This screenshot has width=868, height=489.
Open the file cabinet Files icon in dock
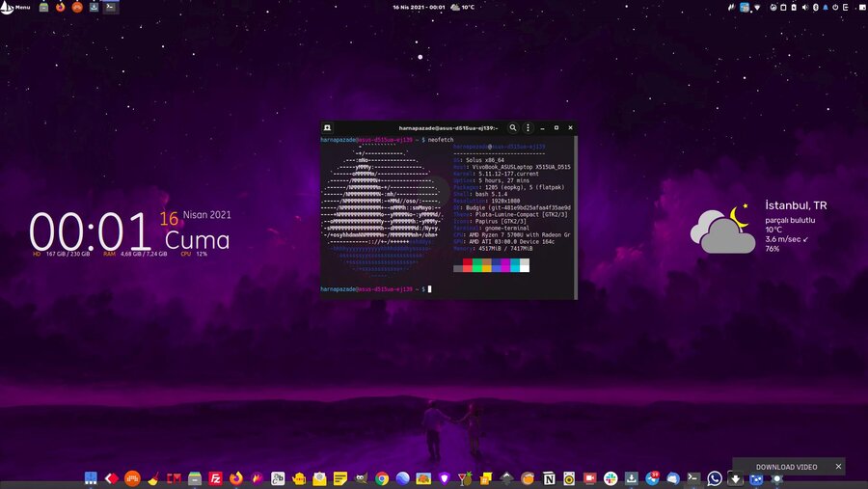click(x=195, y=478)
